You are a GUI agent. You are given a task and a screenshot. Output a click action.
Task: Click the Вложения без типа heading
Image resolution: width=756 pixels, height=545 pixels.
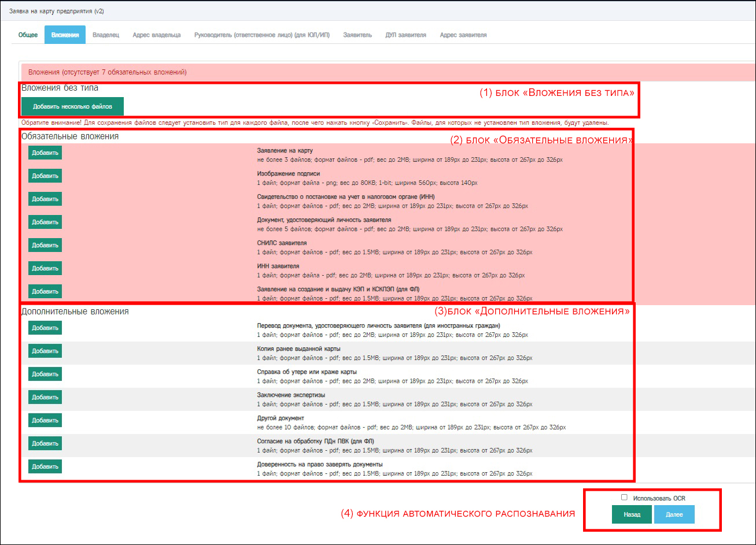(60, 88)
